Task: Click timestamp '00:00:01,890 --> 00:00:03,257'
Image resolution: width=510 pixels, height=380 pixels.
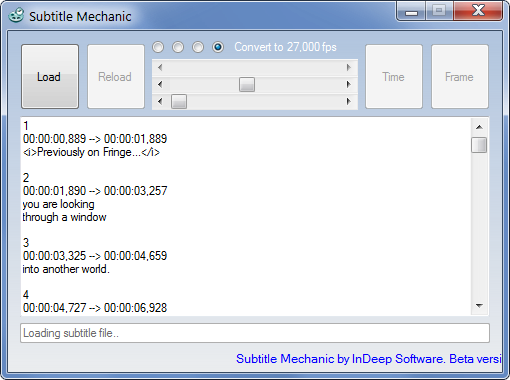Action: 95,191
